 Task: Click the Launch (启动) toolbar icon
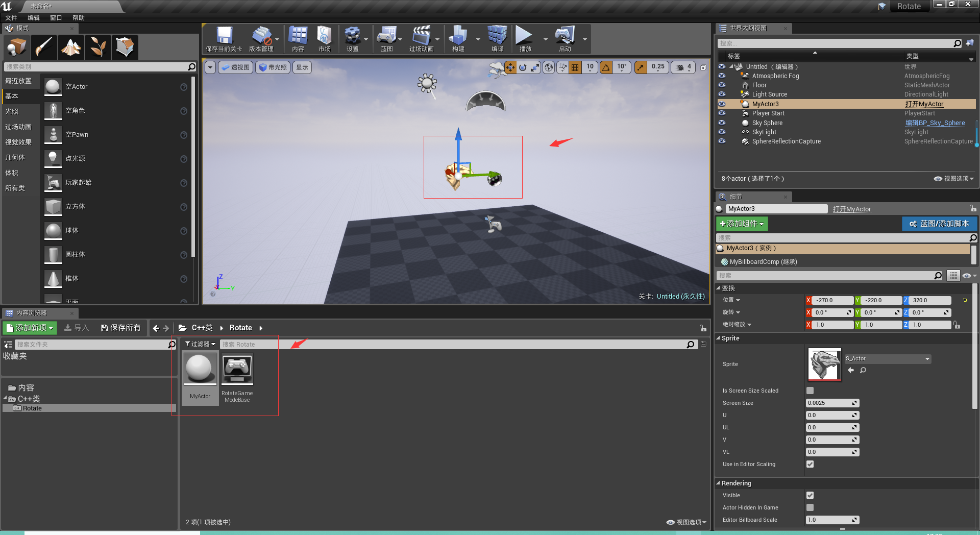coord(565,39)
